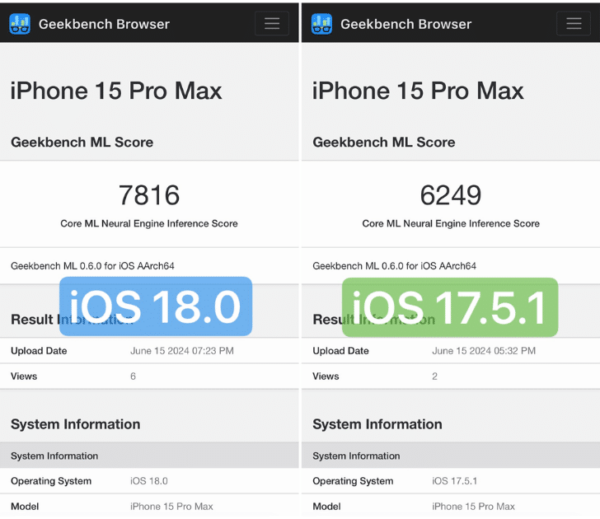Image resolution: width=600 pixels, height=519 pixels.
Task: Click the 7816 ML score
Action: coord(149,194)
